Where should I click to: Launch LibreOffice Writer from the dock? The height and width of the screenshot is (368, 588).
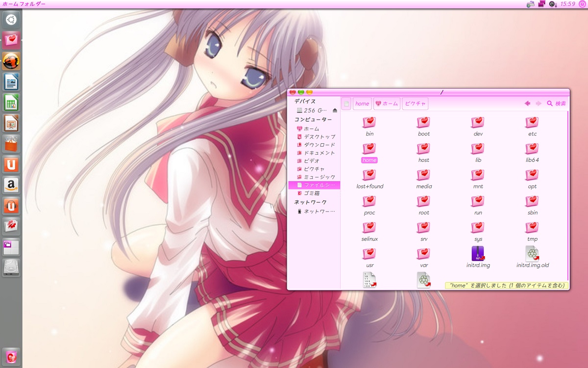click(x=11, y=81)
